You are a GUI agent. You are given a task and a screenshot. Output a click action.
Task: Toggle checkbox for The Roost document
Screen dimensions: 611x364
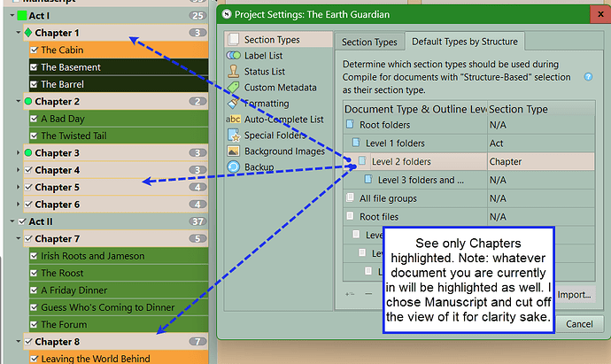pos(35,273)
